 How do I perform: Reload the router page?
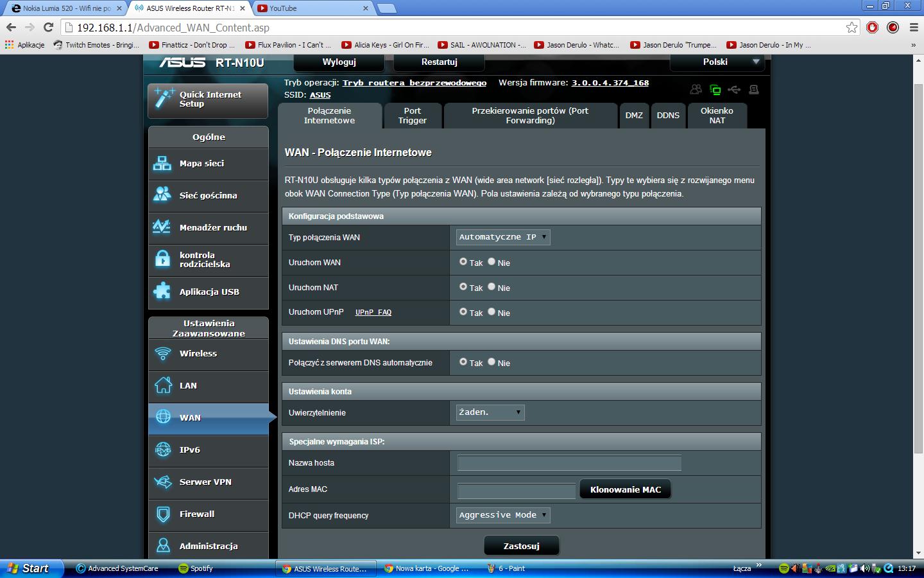pyautogui.click(x=48, y=27)
